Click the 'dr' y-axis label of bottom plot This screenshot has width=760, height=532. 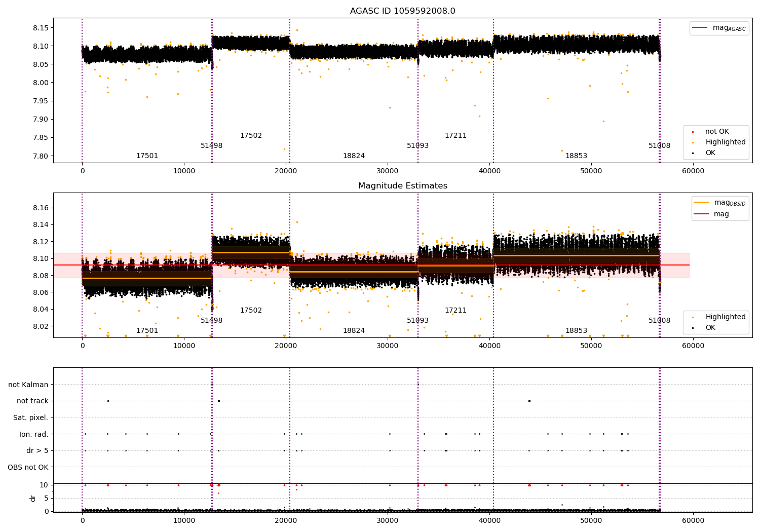[x=33, y=498]
